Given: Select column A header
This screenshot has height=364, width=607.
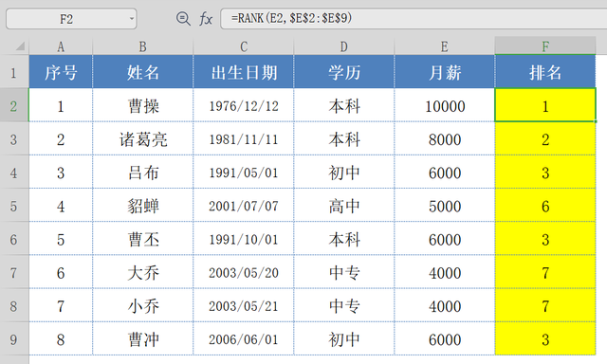Looking at the screenshot, I should tap(61, 46).
